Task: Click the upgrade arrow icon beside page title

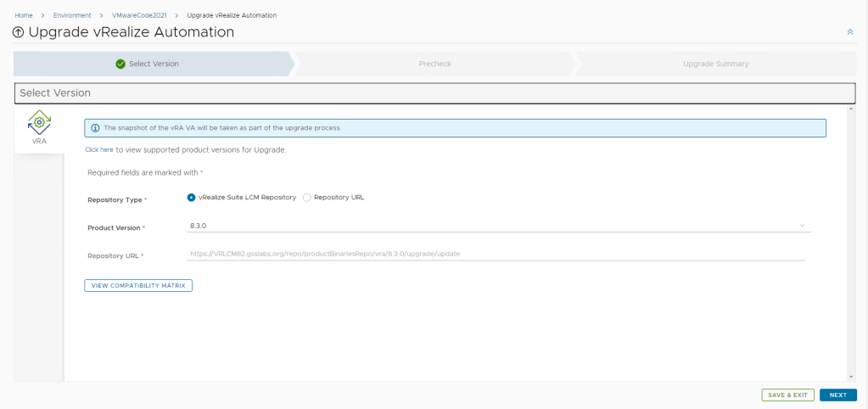Action: point(19,32)
